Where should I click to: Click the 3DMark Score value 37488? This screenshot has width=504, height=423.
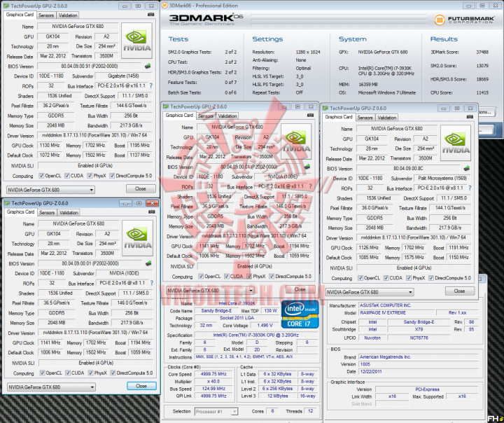[x=482, y=52]
